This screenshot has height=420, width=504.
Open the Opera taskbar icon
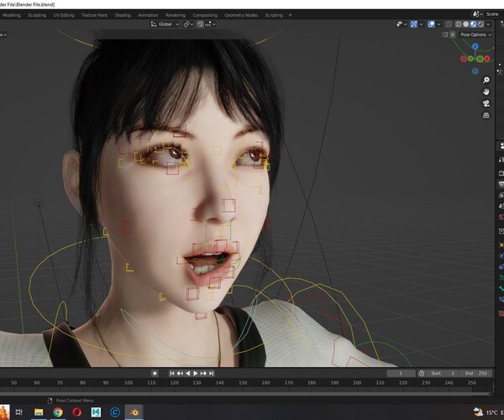[76, 412]
